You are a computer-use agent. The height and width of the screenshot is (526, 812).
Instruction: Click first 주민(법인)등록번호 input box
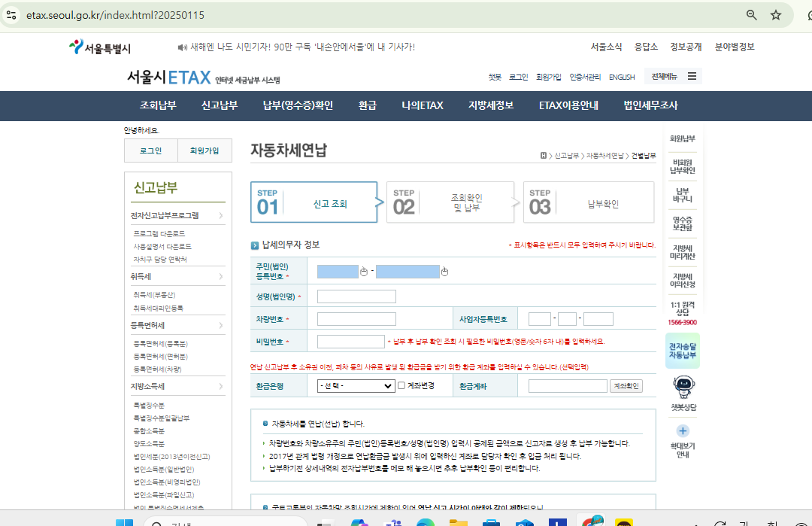(338, 272)
